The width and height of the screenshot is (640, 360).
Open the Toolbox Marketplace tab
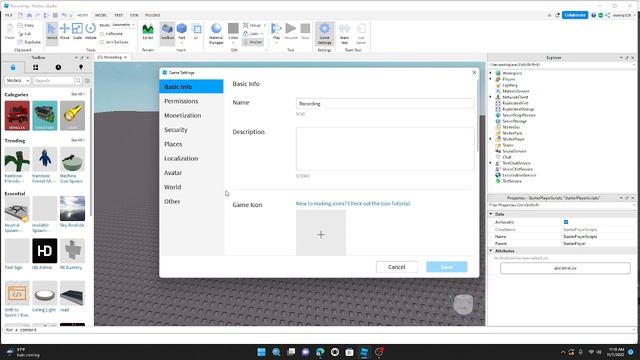point(13,67)
